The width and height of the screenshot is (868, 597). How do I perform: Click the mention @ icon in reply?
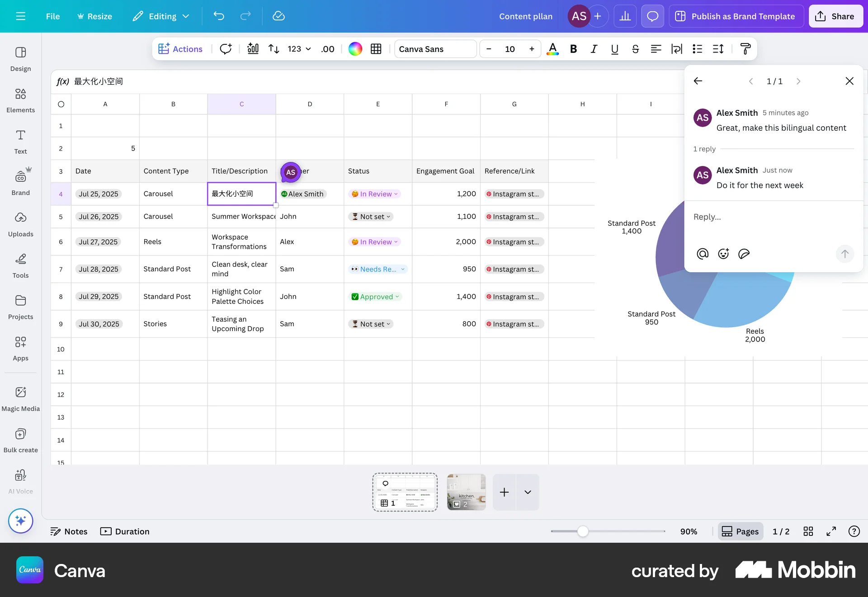pos(703,254)
